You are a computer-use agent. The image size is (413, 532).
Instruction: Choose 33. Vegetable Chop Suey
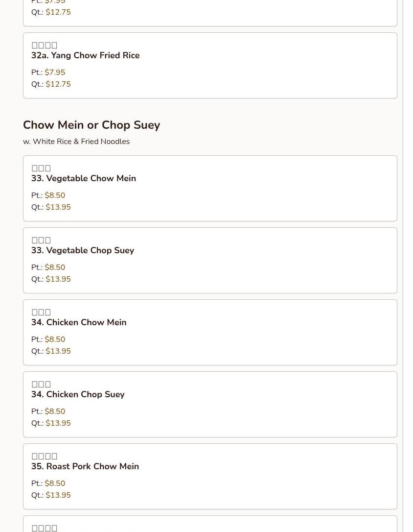(x=82, y=250)
